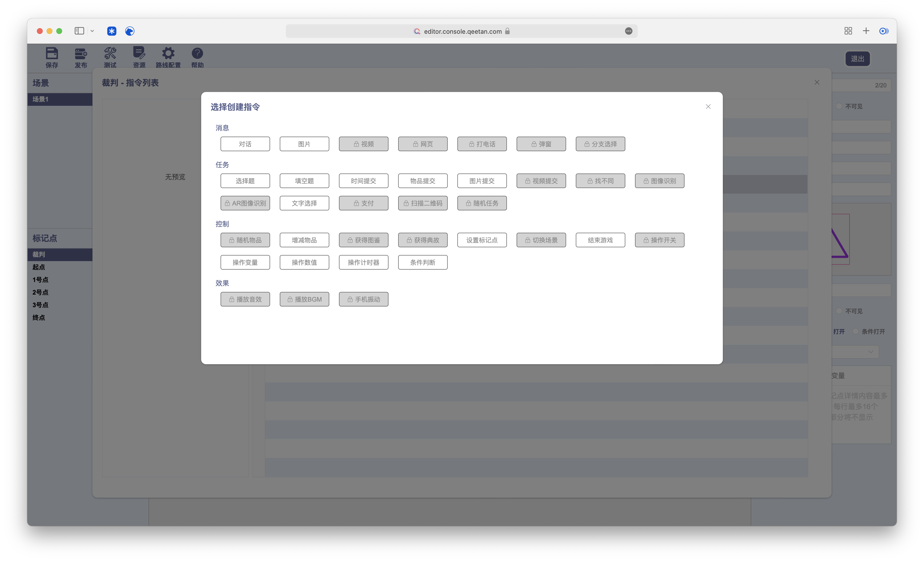Open route configuration (路线配置) gear icon
924x562 pixels.
click(168, 54)
